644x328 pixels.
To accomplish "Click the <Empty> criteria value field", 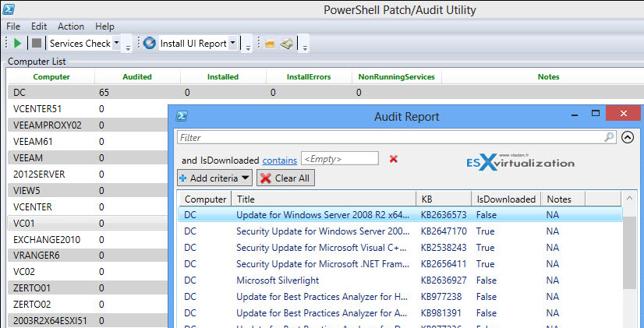I will pyautogui.click(x=340, y=158).
